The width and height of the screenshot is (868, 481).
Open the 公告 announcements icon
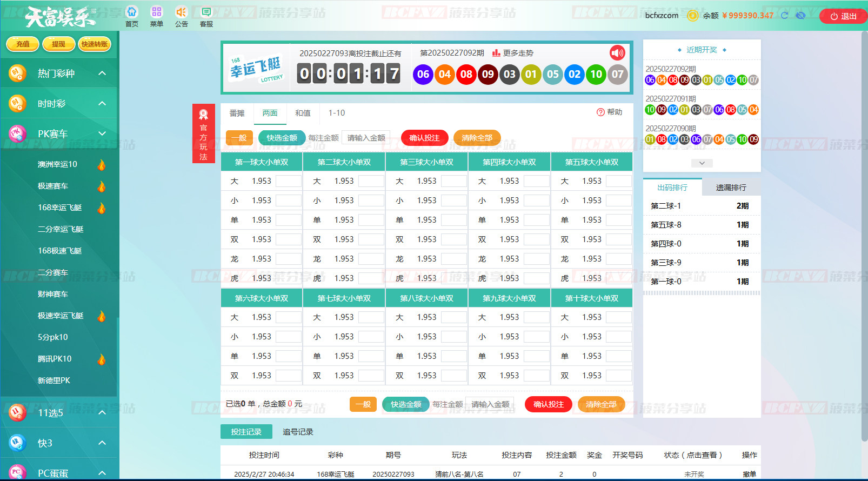181,12
